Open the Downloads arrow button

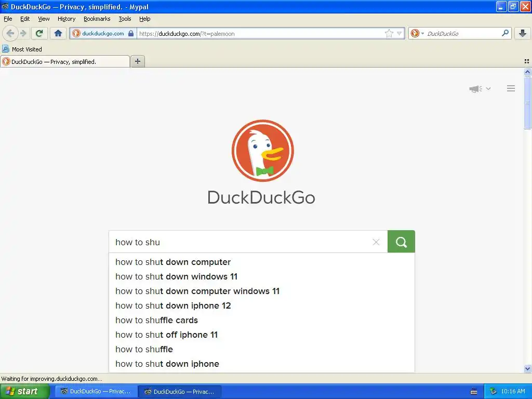(x=523, y=33)
